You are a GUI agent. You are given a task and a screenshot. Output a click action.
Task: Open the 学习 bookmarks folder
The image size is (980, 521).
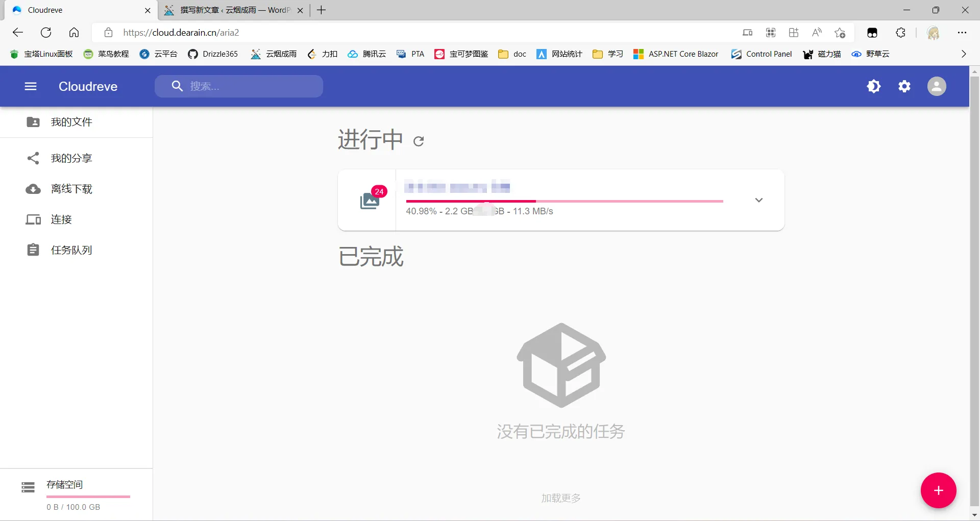point(608,54)
